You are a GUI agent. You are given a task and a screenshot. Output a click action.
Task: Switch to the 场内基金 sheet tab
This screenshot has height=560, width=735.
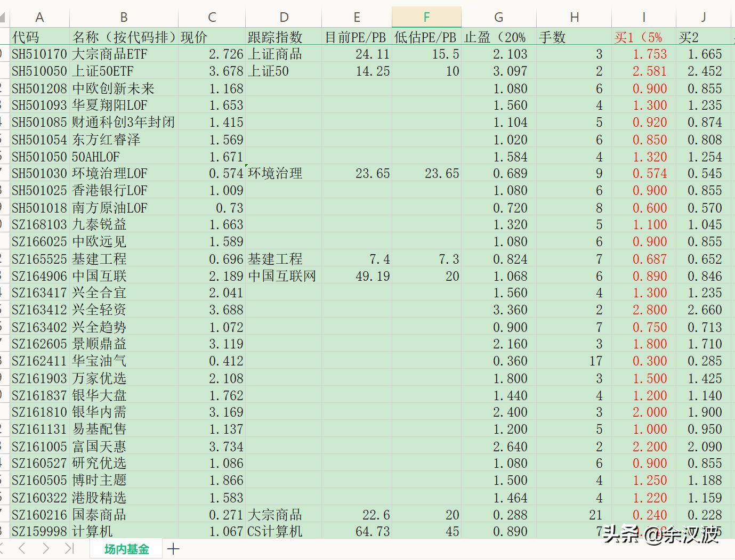click(126, 548)
